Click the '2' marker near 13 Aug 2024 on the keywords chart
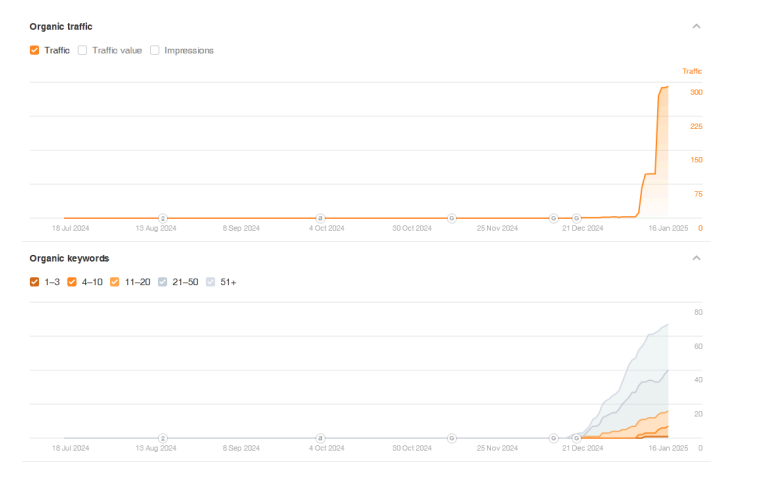Image resolution: width=768 pixels, height=490 pixels. (163, 438)
